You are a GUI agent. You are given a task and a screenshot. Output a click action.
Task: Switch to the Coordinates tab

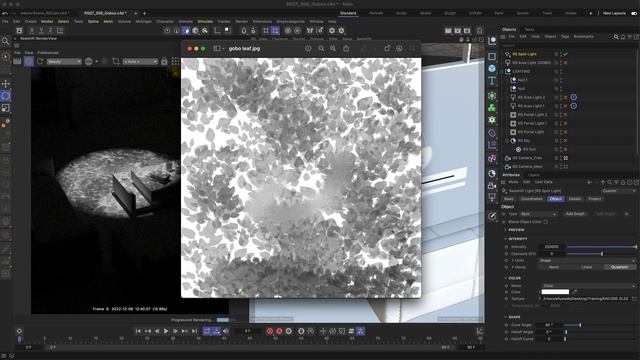532,199
